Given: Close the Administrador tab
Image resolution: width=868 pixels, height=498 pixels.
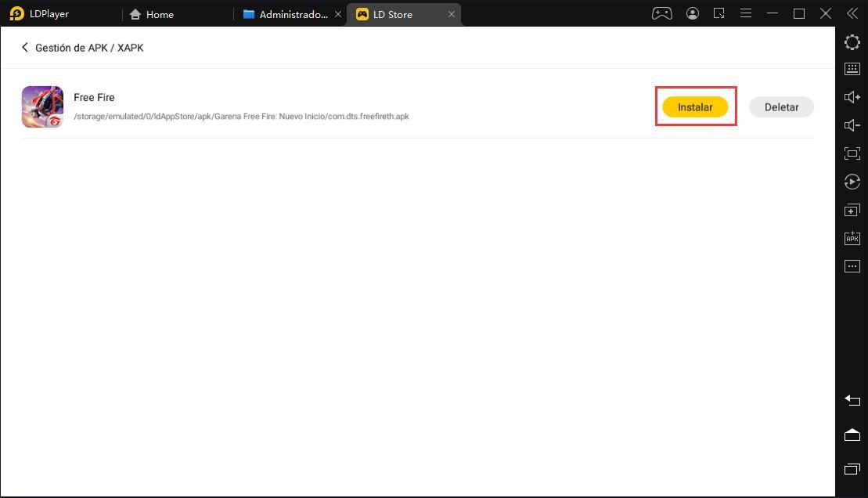Looking at the screenshot, I should click(x=338, y=14).
